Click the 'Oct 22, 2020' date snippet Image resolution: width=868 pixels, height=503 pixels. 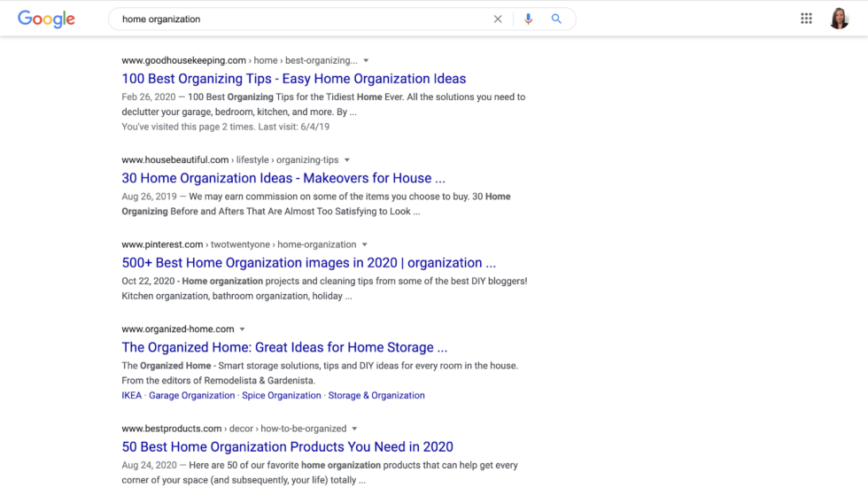pos(148,281)
